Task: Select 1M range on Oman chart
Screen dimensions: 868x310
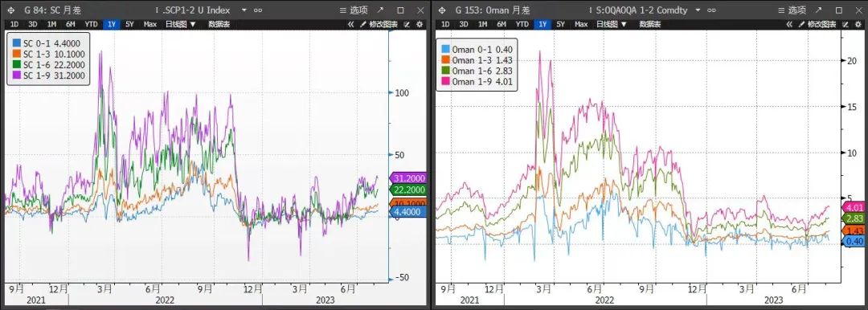Action: tap(483, 24)
